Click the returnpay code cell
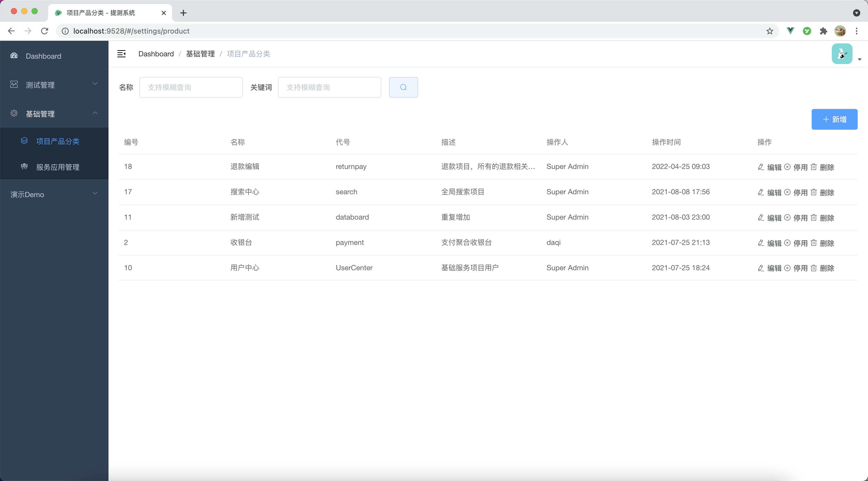The height and width of the screenshot is (481, 868). pyautogui.click(x=351, y=166)
